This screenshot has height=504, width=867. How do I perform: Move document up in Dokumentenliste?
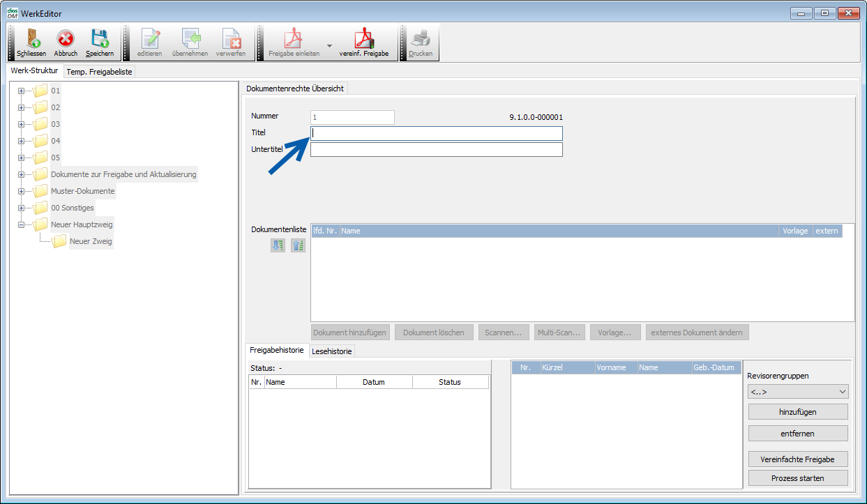click(298, 245)
